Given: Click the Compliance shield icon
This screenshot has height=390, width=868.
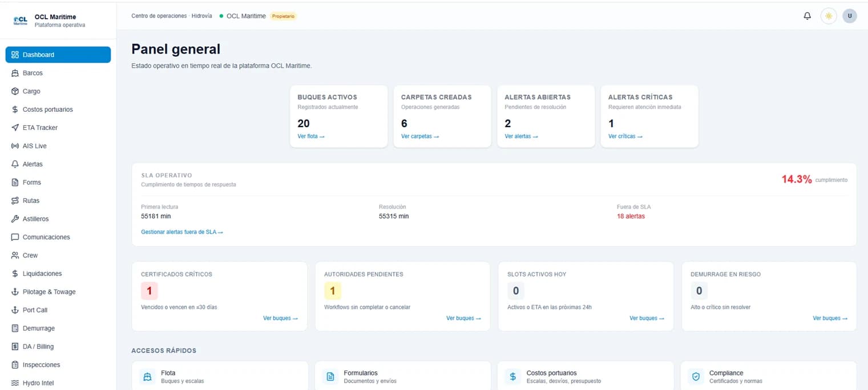Looking at the screenshot, I should (696, 376).
